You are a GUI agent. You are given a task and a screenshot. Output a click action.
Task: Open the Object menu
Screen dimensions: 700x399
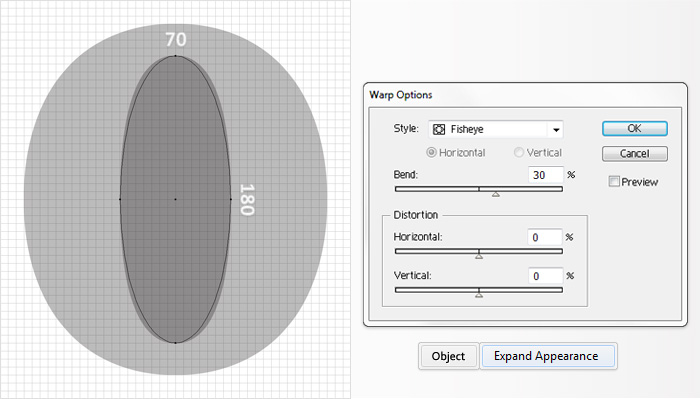pyautogui.click(x=448, y=356)
